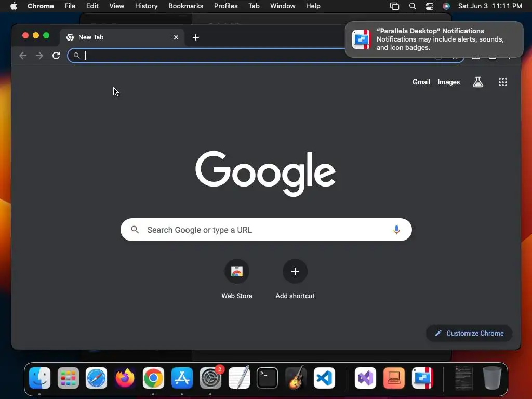This screenshot has height=399, width=532.
Task: Minimize the Chrome window with yellow button
Action: [x=36, y=36]
